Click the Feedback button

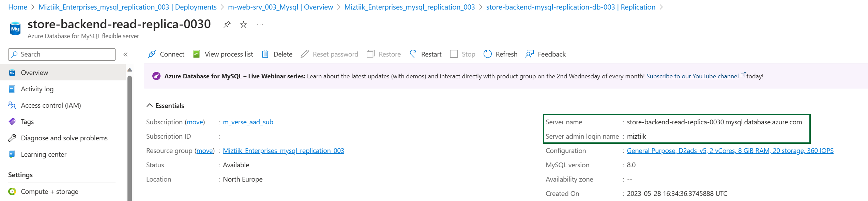(x=546, y=54)
